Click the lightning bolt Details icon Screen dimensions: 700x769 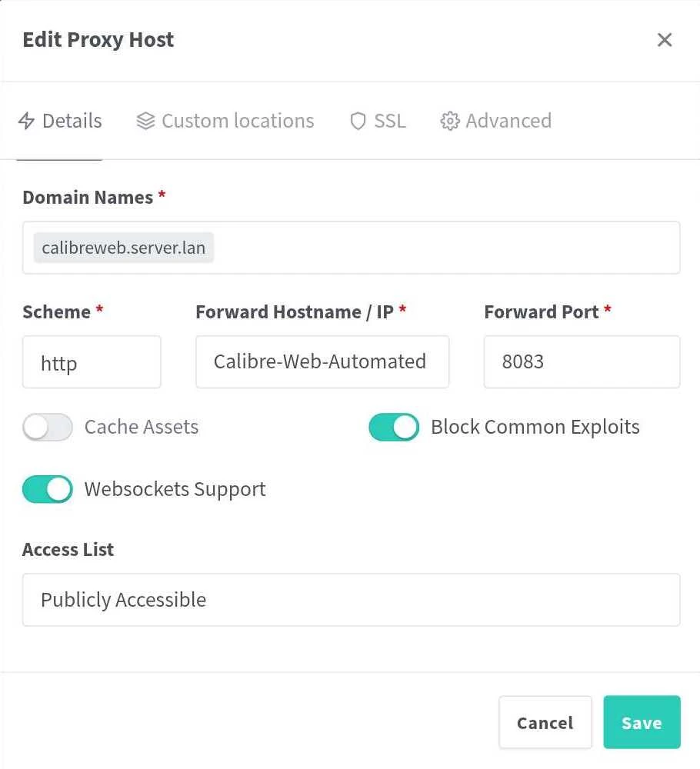point(27,122)
